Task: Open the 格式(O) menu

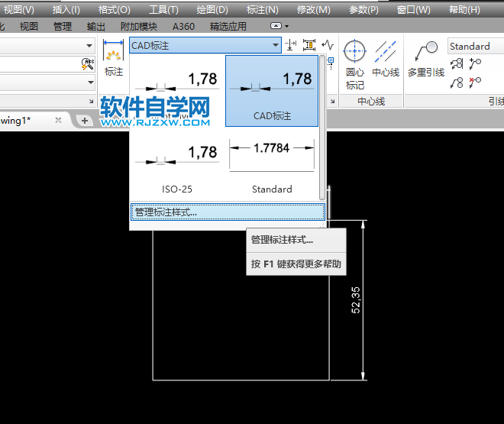Action: tap(115, 10)
